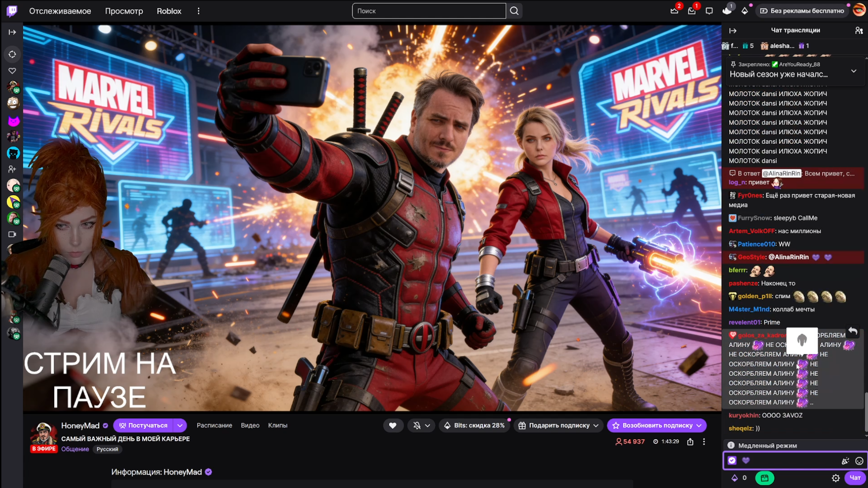Toggle stream notifications bell
This screenshot has height=488, width=868.
pyautogui.click(x=417, y=426)
